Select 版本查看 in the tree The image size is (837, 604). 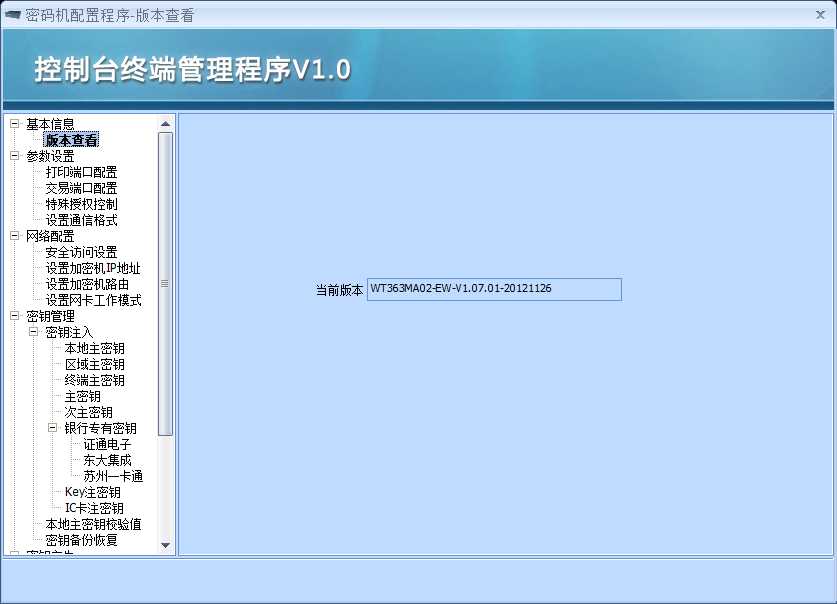coord(72,140)
